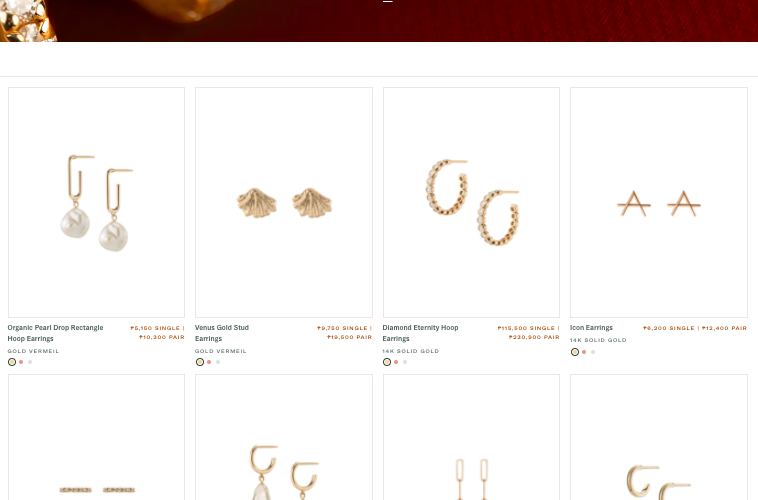Open the Icon Earrings product title

pyautogui.click(x=591, y=327)
